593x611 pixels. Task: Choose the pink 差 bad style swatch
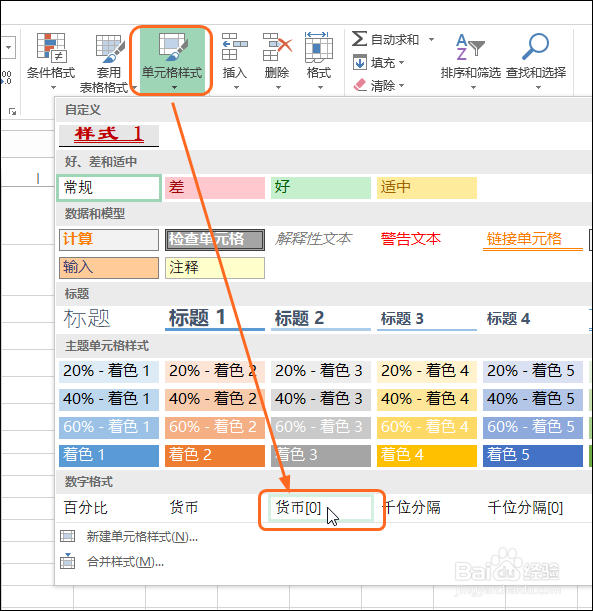tap(215, 188)
